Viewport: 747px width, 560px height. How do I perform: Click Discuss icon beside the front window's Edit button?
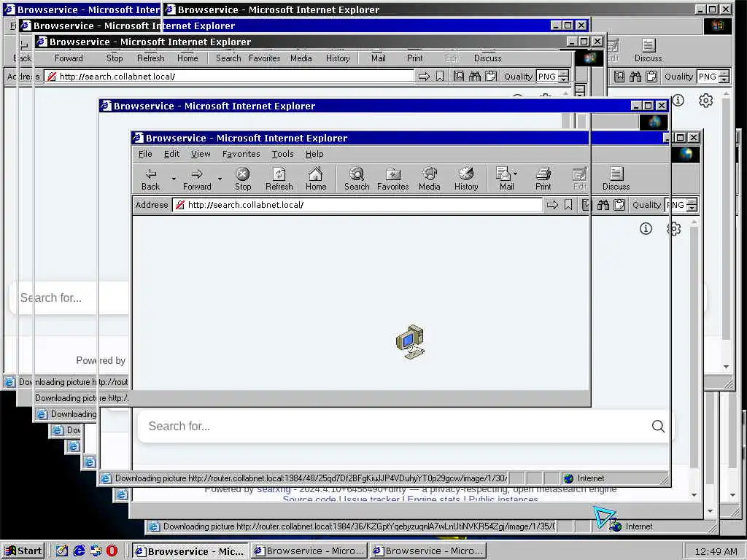616,179
